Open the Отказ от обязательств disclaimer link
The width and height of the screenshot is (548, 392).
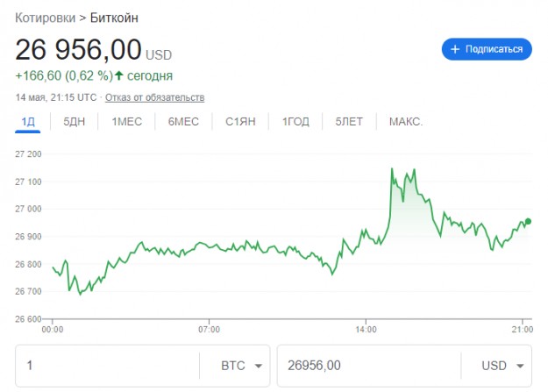tap(156, 97)
